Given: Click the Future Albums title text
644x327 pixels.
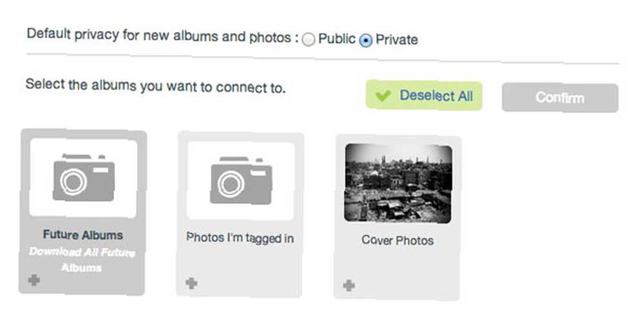Looking at the screenshot, I should click(83, 235).
